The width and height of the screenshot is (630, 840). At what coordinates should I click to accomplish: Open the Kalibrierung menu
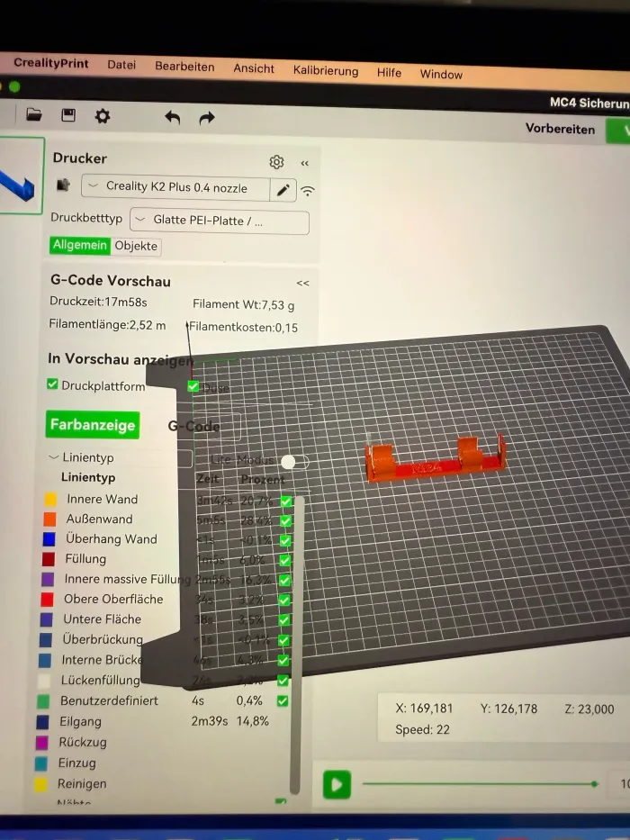325,70
